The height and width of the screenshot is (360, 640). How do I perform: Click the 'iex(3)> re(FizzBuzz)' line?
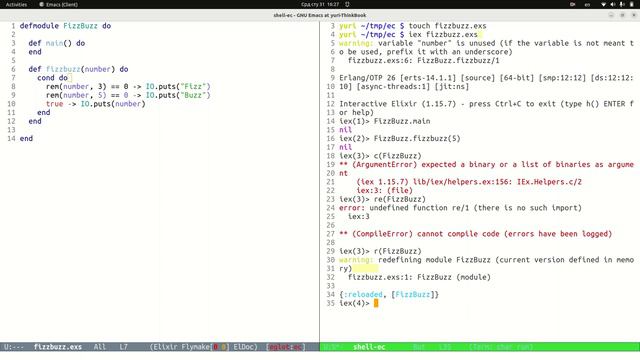click(382, 199)
